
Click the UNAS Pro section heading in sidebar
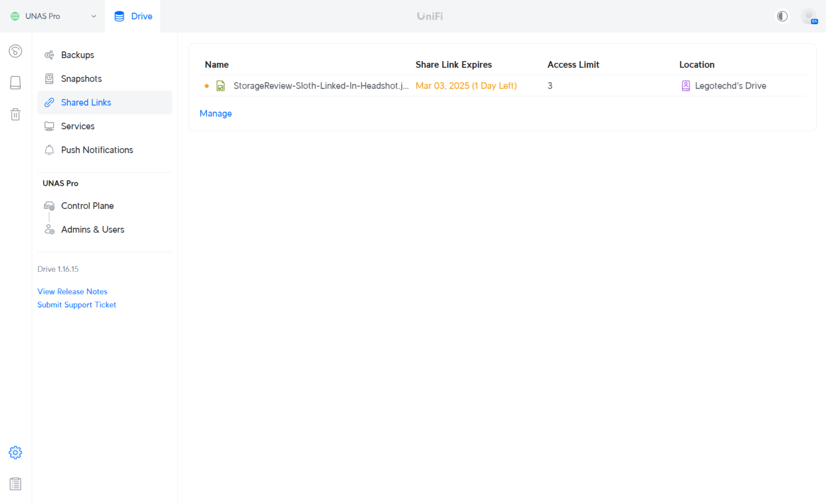61,183
